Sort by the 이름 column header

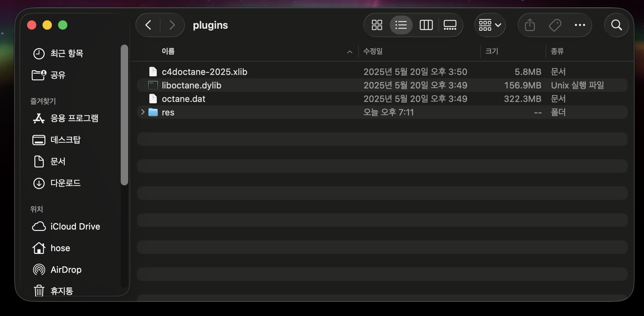click(168, 51)
